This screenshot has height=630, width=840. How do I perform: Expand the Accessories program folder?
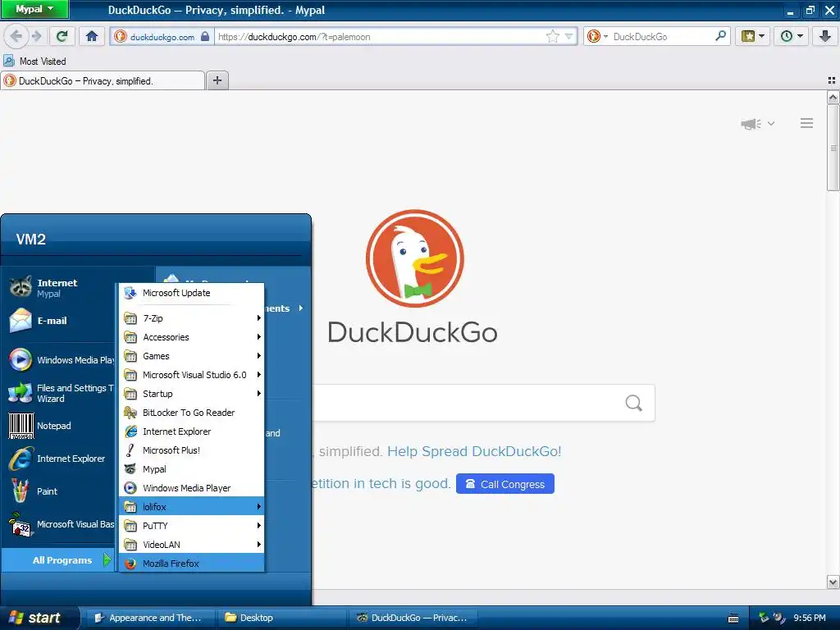coord(192,337)
